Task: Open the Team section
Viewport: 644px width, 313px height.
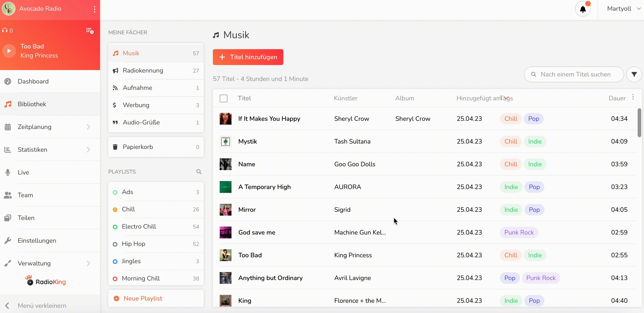Action: [50, 195]
